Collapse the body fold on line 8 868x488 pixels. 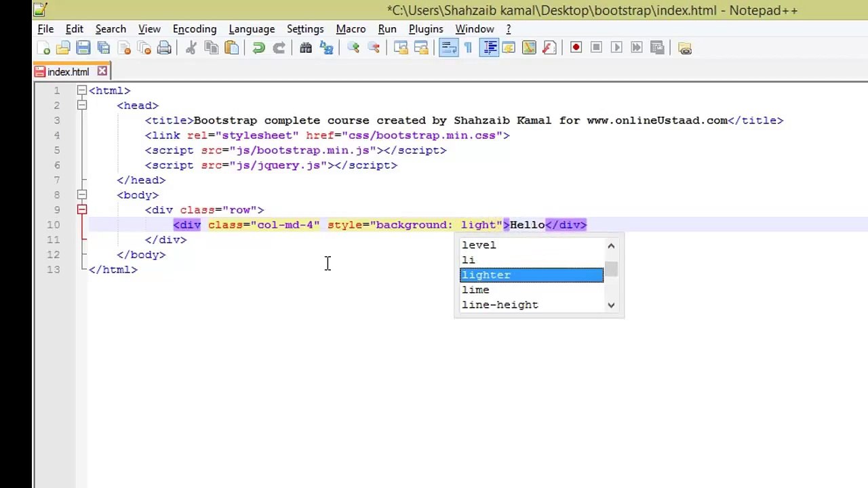[x=81, y=195]
